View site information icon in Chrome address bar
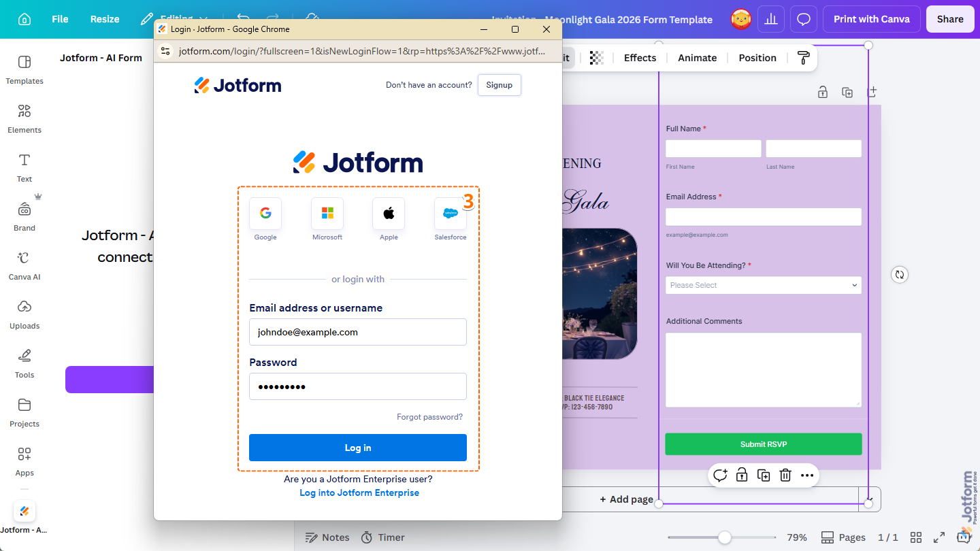980x551 pixels. coord(165,51)
